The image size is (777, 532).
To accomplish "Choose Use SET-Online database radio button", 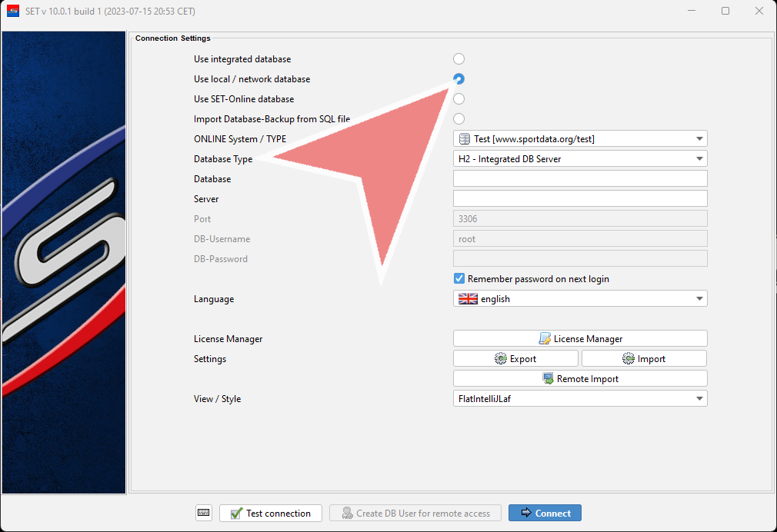I will pos(459,99).
